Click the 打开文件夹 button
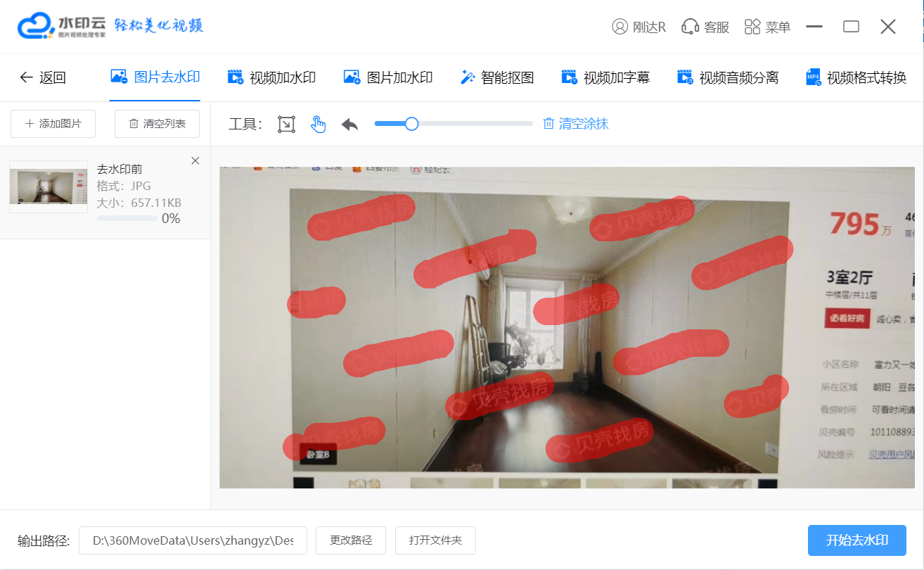Viewport: 924px width, 570px height. pyautogui.click(x=435, y=540)
